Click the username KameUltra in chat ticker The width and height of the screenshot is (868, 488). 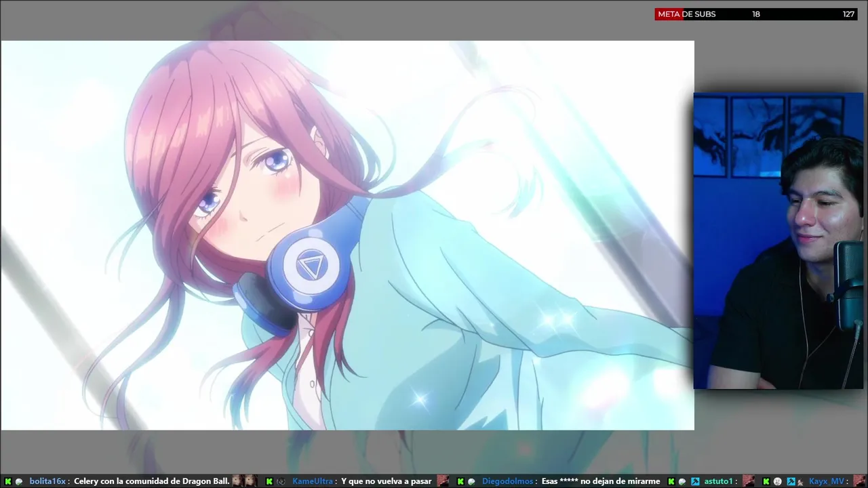coord(313,481)
